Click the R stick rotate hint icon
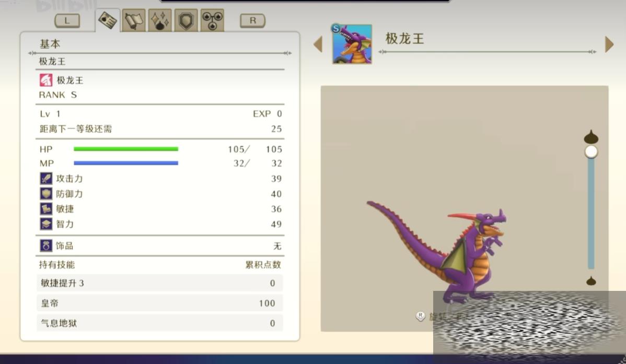The height and width of the screenshot is (364, 626). click(420, 316)
